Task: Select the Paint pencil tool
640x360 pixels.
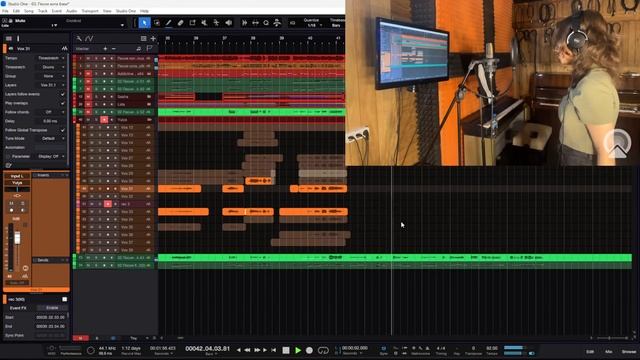Action: tap(169, 23)
